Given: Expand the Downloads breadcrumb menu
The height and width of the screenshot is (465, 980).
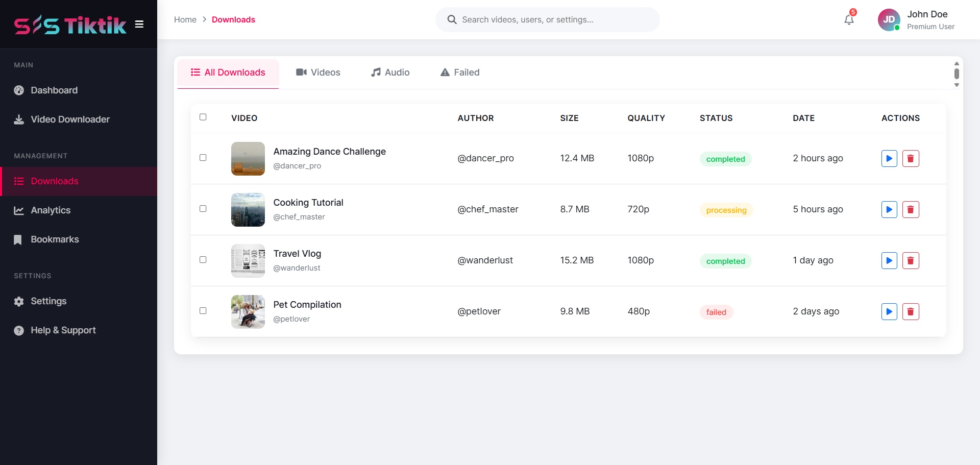Looking at the screenshot, I should (x=233, y=19).
